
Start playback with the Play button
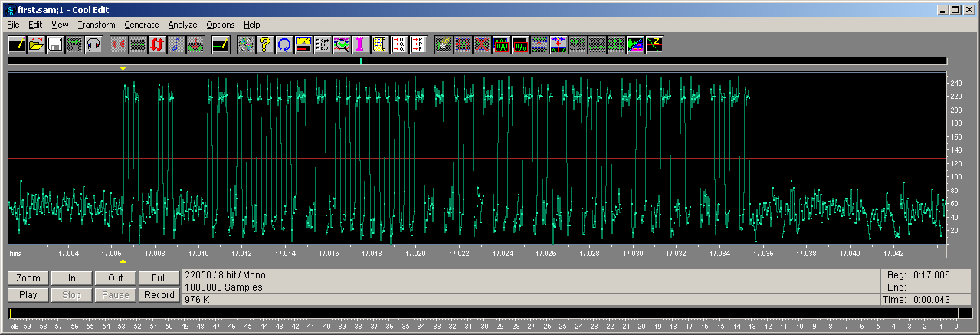28,294
